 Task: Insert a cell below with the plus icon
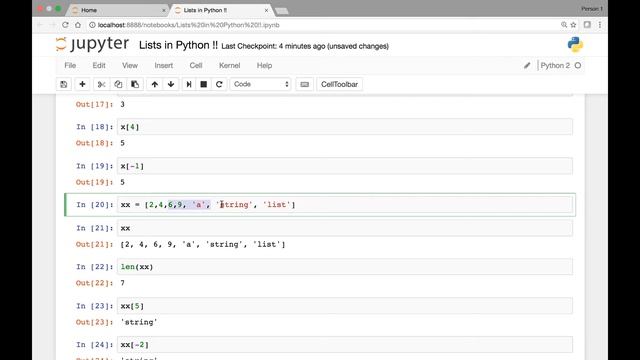pyautogui.click(x=82, y=84)
